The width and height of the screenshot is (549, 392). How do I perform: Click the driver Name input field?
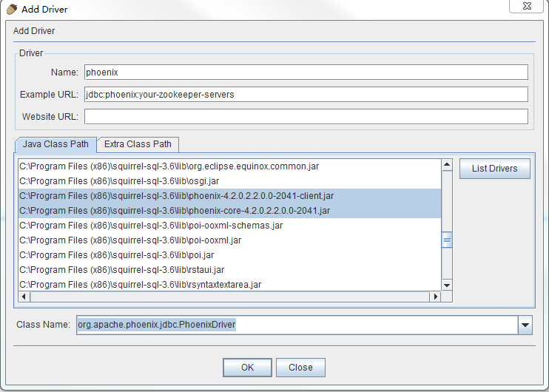pyautogui.click(x=306, y=72)
